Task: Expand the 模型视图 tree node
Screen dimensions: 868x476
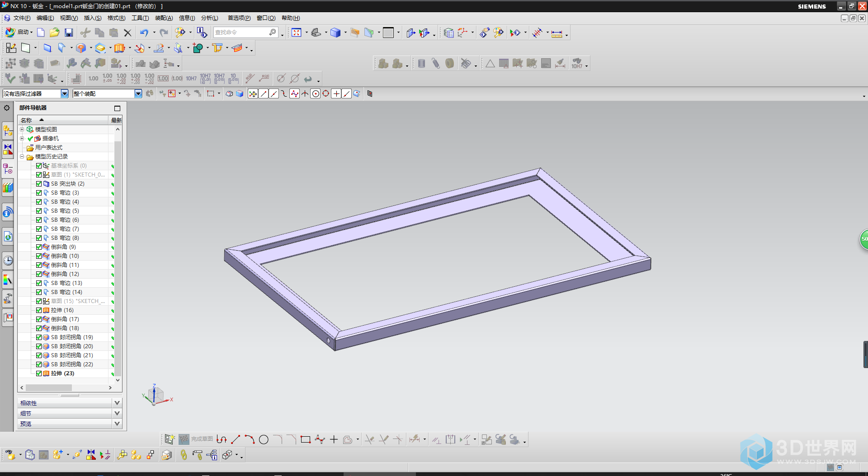Action: [x=22, y=129]
